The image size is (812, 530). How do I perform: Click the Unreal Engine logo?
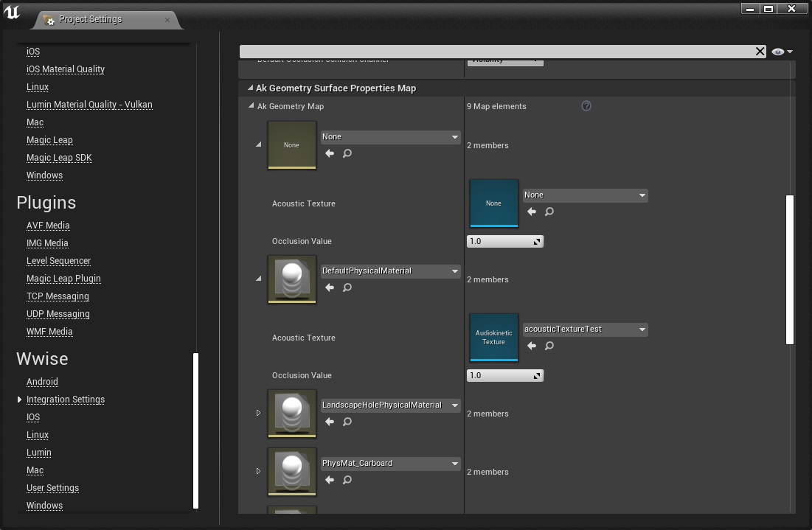pyautogui.click(x=12, y=12)
